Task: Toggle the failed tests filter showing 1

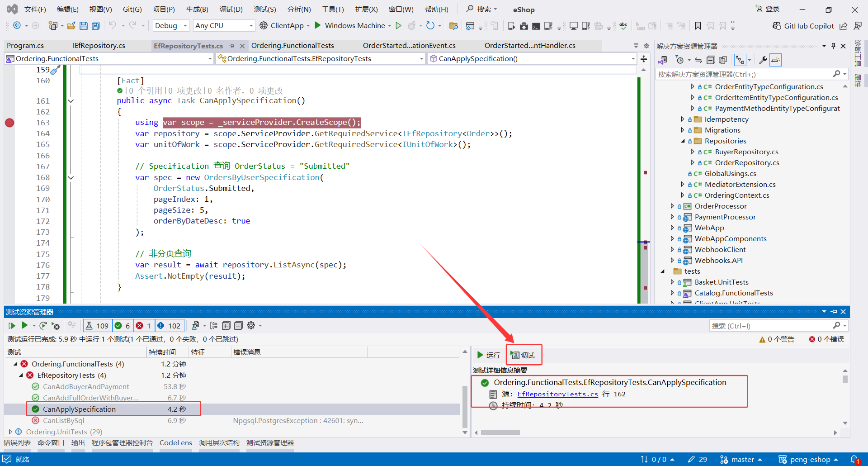Action: (x=144, y=326)
